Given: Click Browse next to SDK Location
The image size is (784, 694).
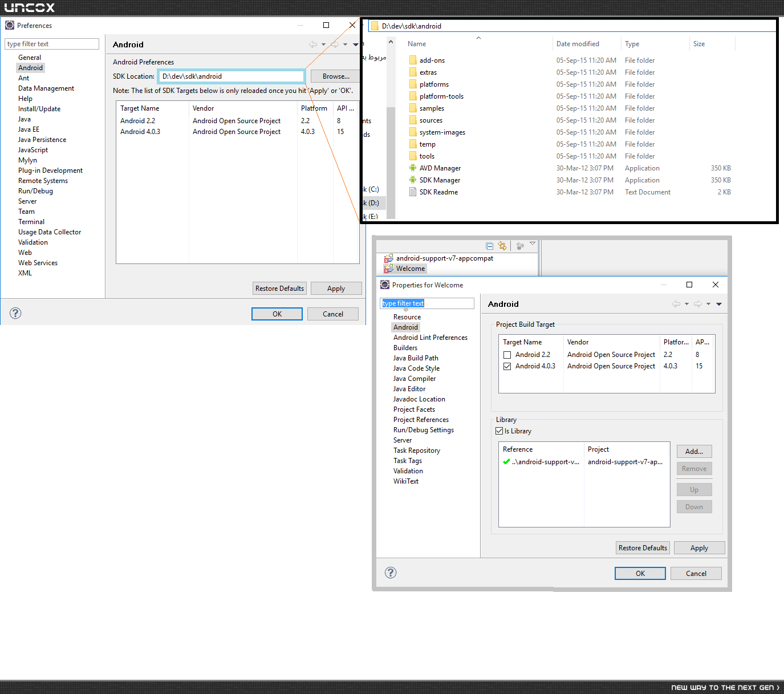Looking at the screenshot, I should pyautogui.click(x=336, y=76).
